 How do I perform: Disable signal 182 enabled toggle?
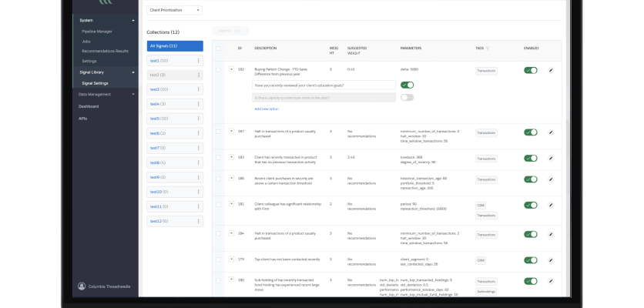(x=531, y=70)
